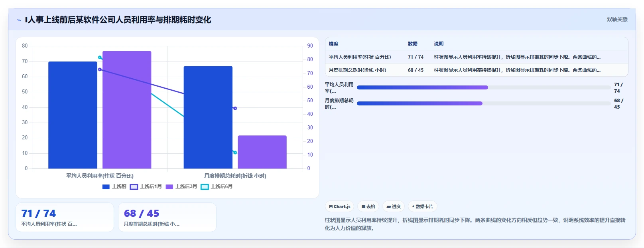Click x-axis label 月度排期总耗时(折线 小时)
The width and height of the screenshot is (644, 248).
[x=235, y=176]
